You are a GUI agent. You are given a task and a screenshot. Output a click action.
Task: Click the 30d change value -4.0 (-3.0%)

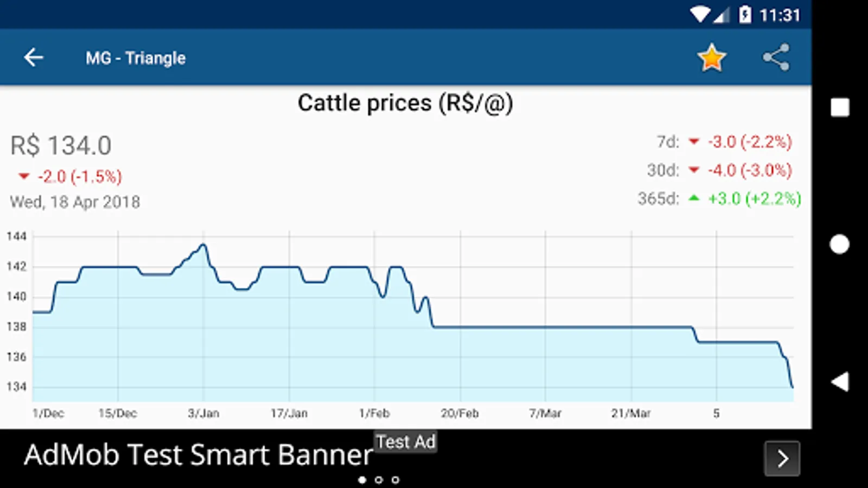[x=750, y=170]
